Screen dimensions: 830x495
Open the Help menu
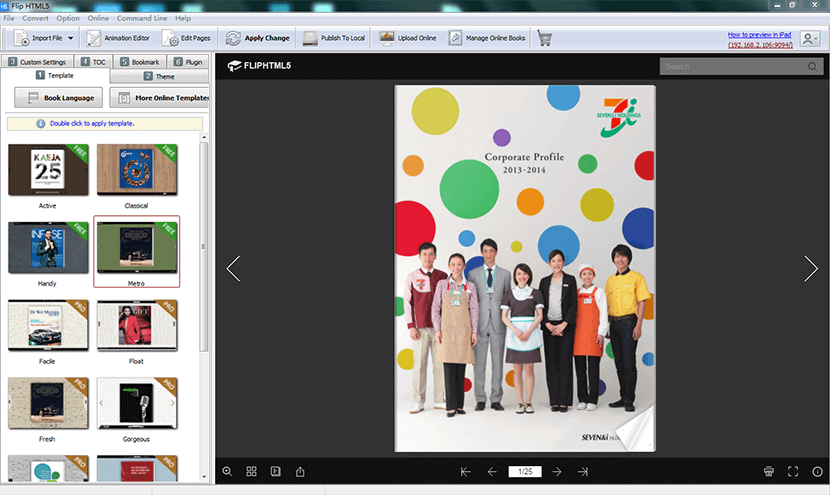coord(183,18)
